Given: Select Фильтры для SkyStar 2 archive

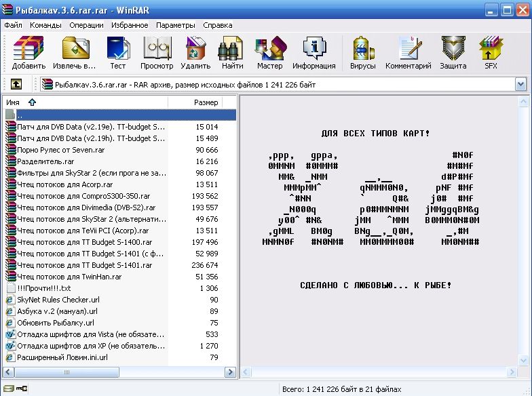Looking at the screenshot, I should pos(92,172).
